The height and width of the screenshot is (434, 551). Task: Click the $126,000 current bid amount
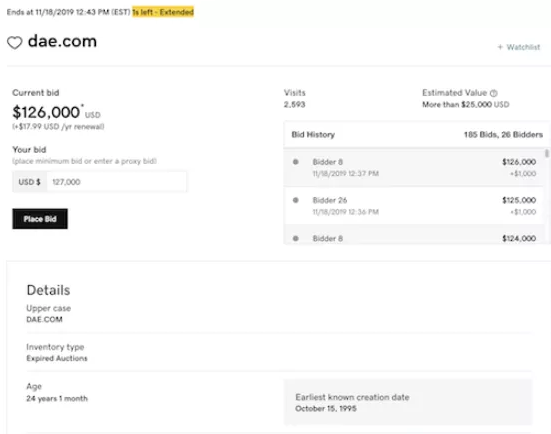(x=46, y=112)
